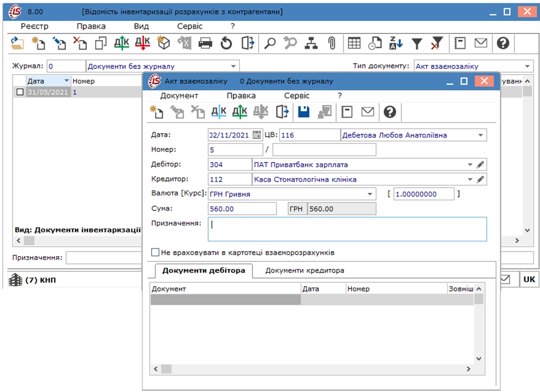The height and width of the screenshot is (392, 540).
Task: Click the Документ column header in debtor documents
Action: pos(226,289)
